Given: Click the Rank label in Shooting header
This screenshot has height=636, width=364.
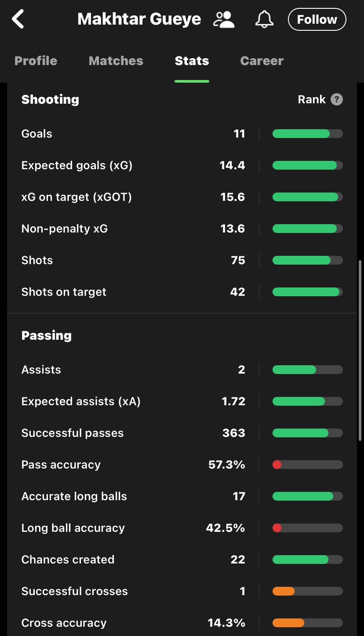Looking at the screenshot, I should click(311, 99).
